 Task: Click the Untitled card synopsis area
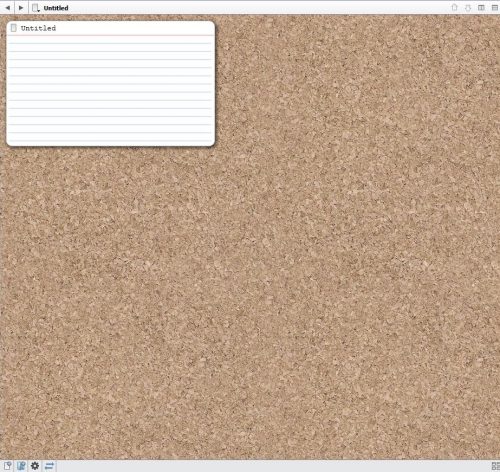[x=110, y=90]
